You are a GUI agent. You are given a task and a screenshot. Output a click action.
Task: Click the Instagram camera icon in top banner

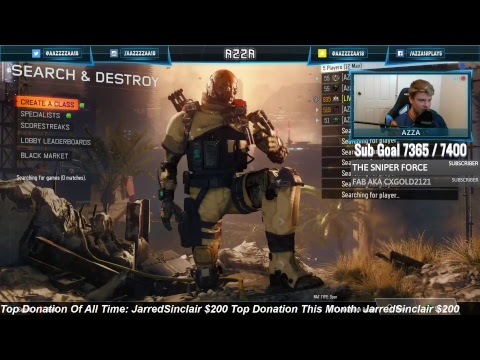tap(114, 53)
